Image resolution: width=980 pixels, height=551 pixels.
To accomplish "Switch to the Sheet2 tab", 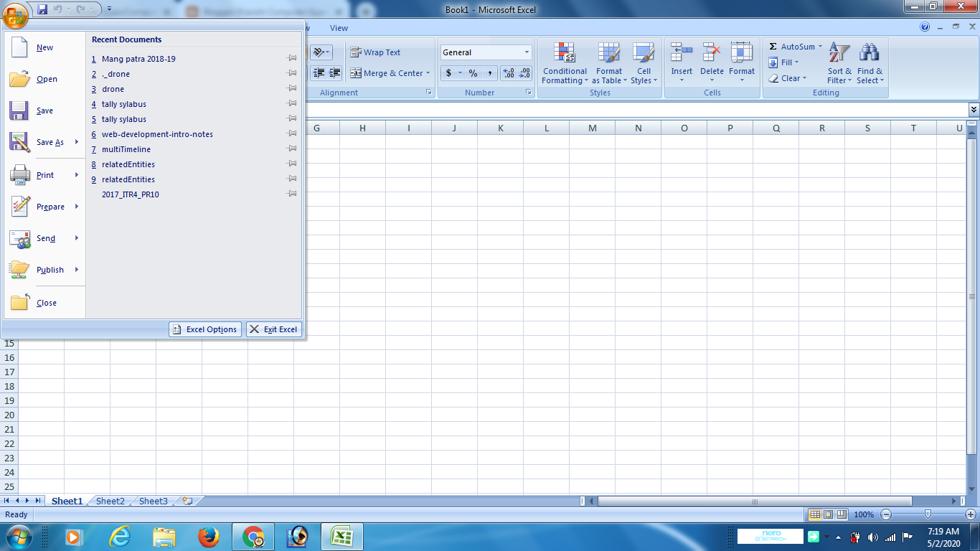I will [110, 501].
